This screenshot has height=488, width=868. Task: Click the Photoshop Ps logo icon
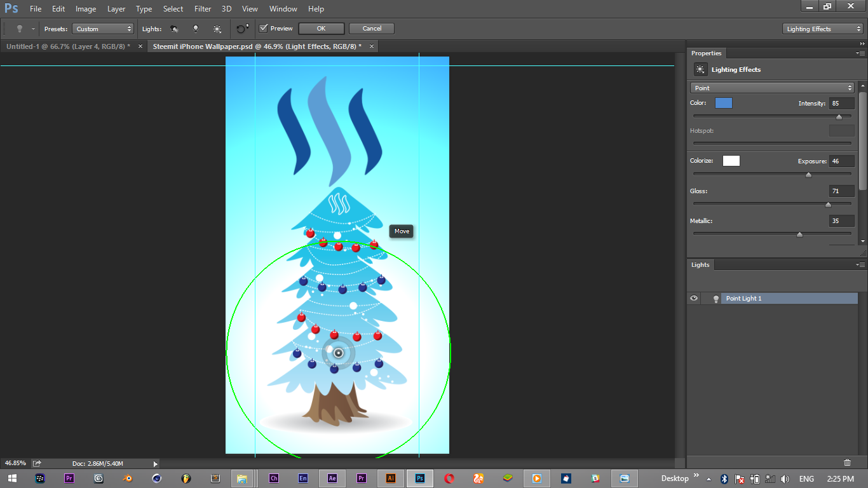click(x=11, y=8)
